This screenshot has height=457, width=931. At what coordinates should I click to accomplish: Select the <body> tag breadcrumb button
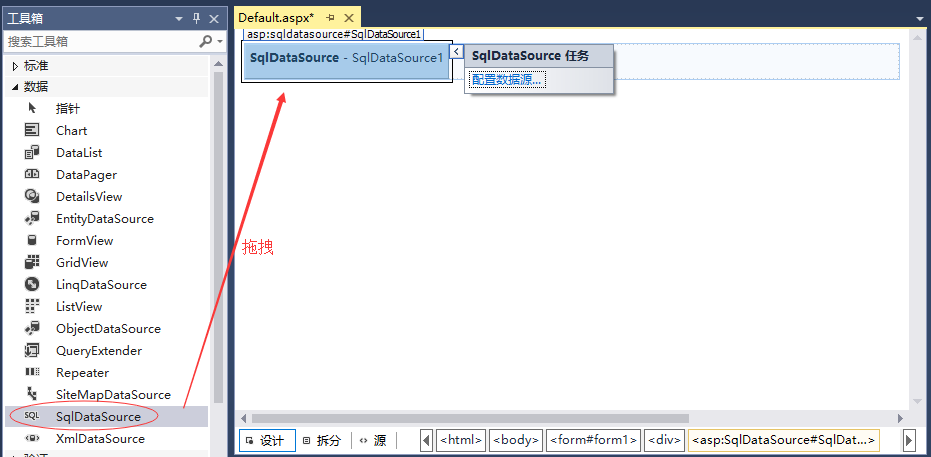[516, 440]
